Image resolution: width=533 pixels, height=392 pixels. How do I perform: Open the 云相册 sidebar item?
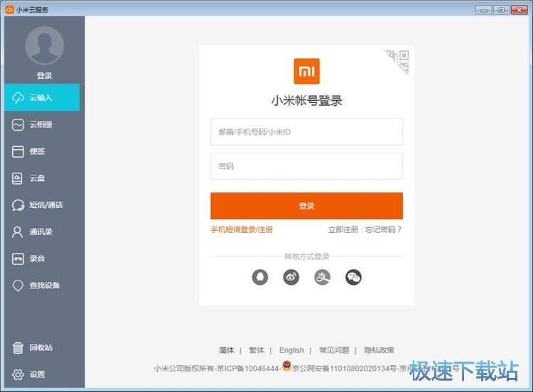[42, 125]
